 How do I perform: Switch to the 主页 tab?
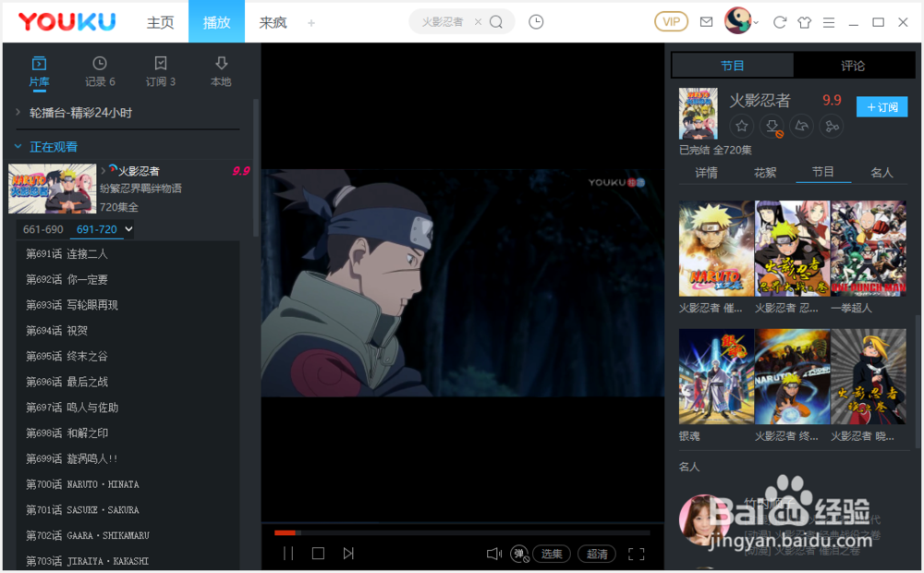[x=160, y=22]
